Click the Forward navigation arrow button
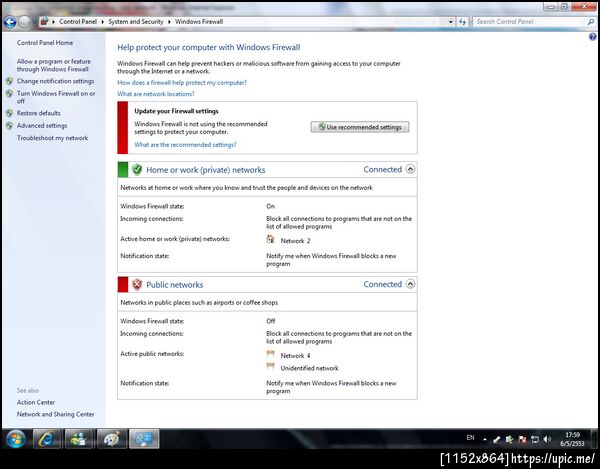 coord(24,22)
